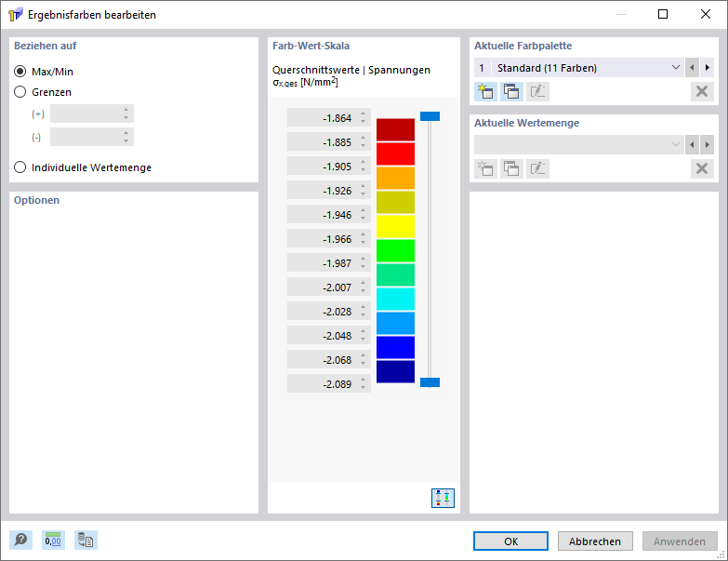Previous value set arrow in Aktuelle Wertemenge
The height and width of the screenshot is (561, 728).
pyautogui.click(x=692, y=145)
